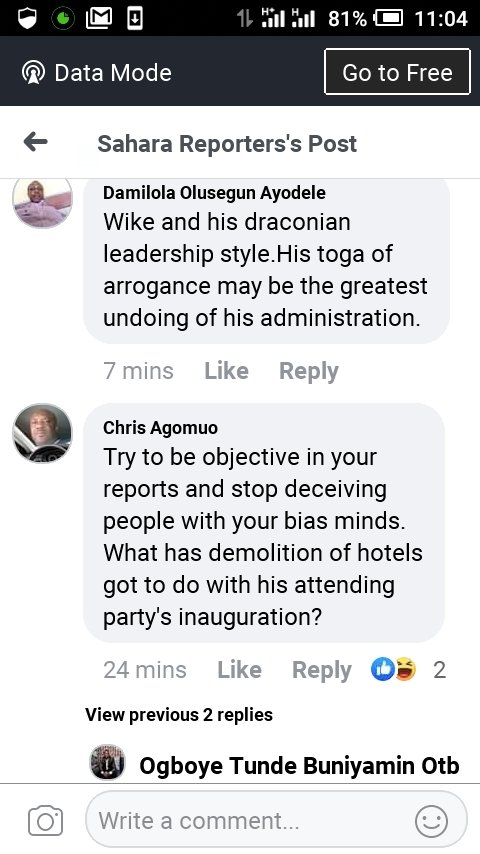Open Damilola Olusegun Ayodele's profile name
The height and width of the screenshot is (854, 480).
tap(214, 193)
